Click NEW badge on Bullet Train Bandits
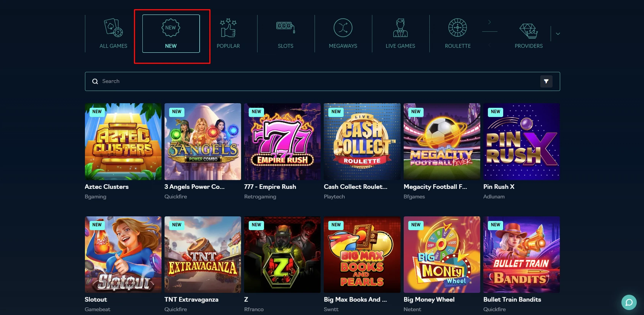 click(x=496, y=225)
